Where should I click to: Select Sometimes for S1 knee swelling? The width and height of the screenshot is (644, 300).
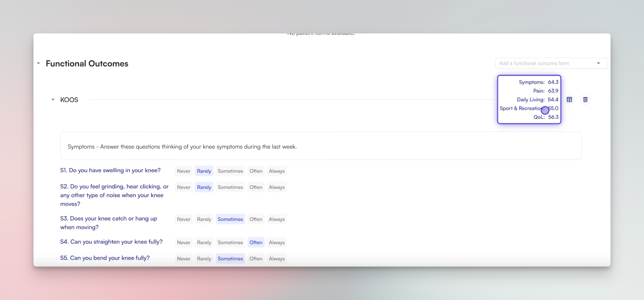pos(230,171)
